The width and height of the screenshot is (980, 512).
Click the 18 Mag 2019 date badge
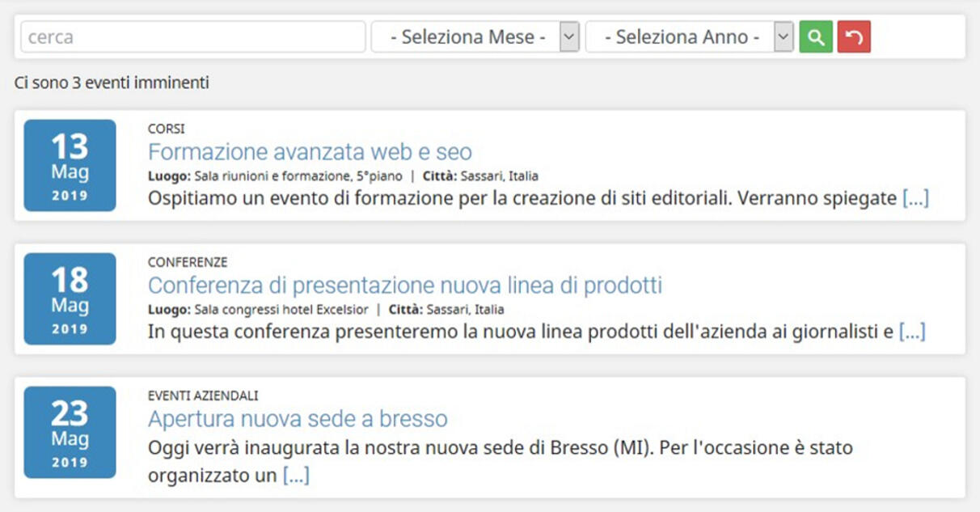(70, 298)
